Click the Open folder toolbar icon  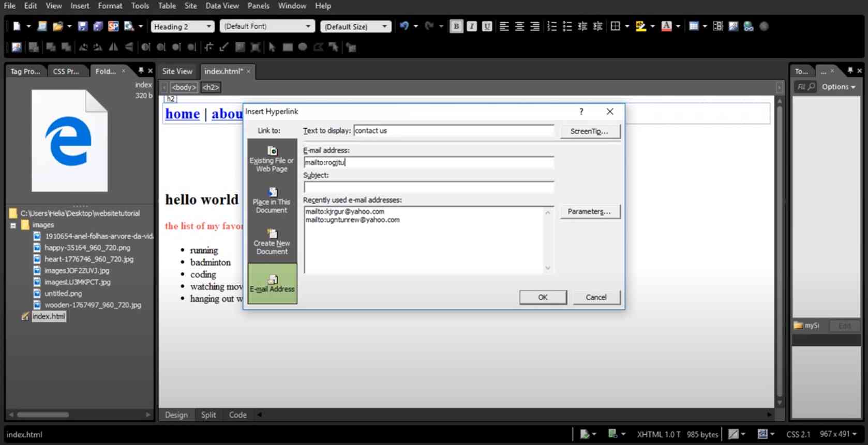(x=58, y=26)
